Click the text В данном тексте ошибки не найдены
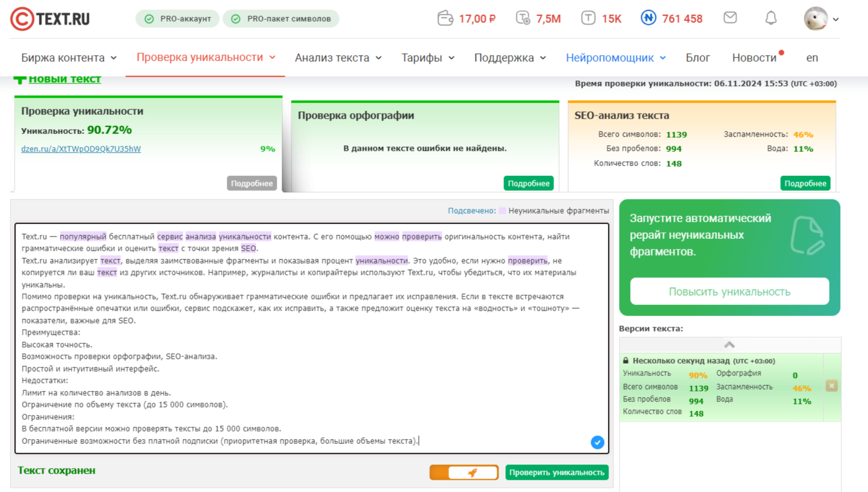This screenshot has height=492, width=868. click(x=425, y=148)
